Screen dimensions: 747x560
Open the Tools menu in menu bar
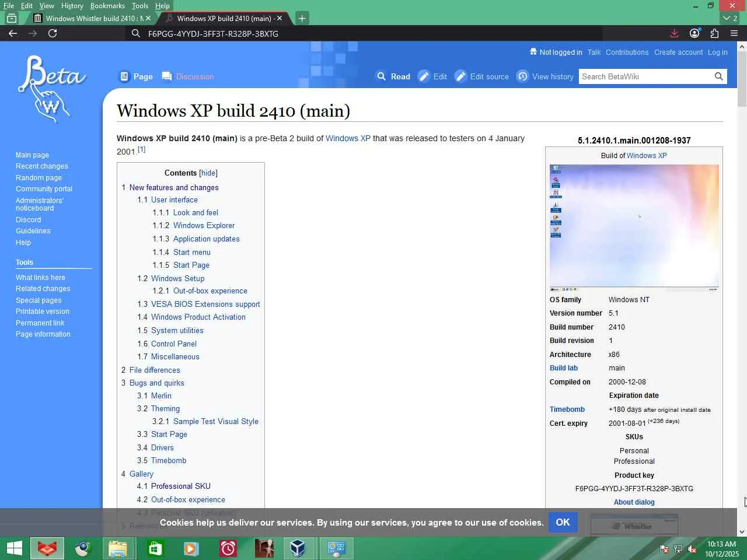140,6
